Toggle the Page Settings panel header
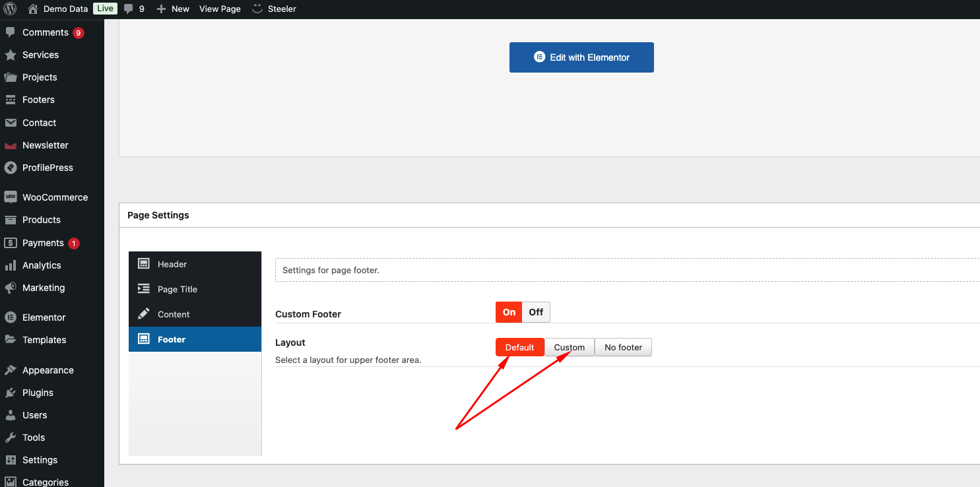980x487 pixels. coord(549,215)
